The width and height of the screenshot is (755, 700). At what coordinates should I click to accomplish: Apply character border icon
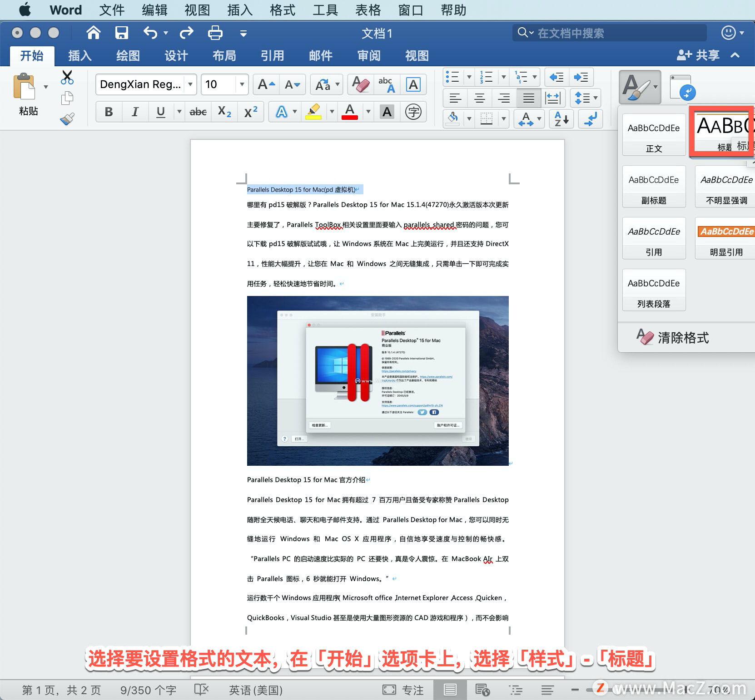413,84
